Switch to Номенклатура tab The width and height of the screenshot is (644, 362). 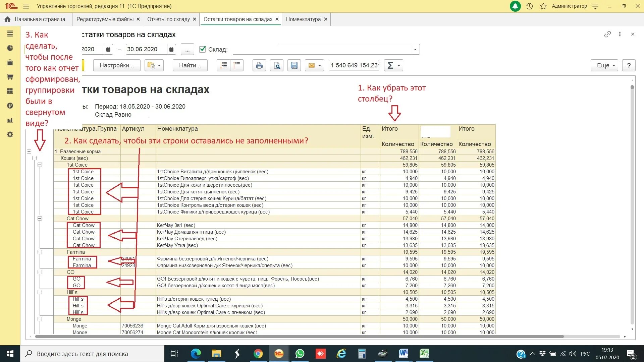303,19
